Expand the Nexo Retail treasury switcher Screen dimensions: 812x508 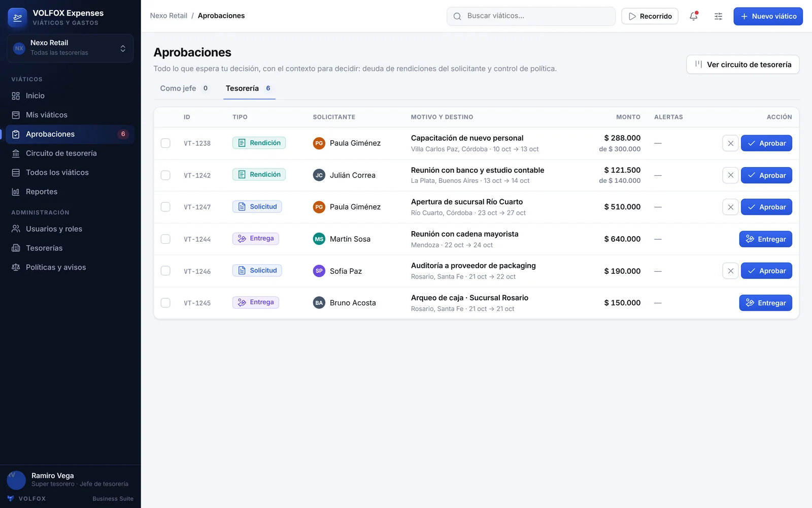point(70,48)
